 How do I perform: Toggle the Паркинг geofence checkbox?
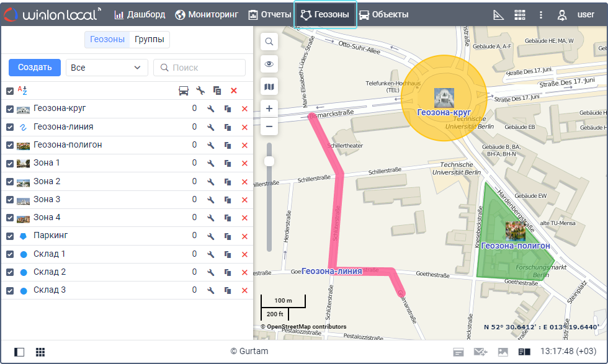[x=10, y=236]
